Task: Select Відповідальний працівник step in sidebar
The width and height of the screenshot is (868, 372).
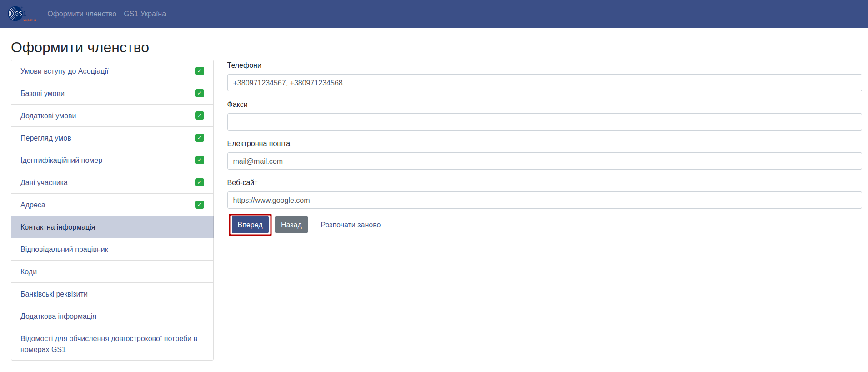Action: click(112, 249)
